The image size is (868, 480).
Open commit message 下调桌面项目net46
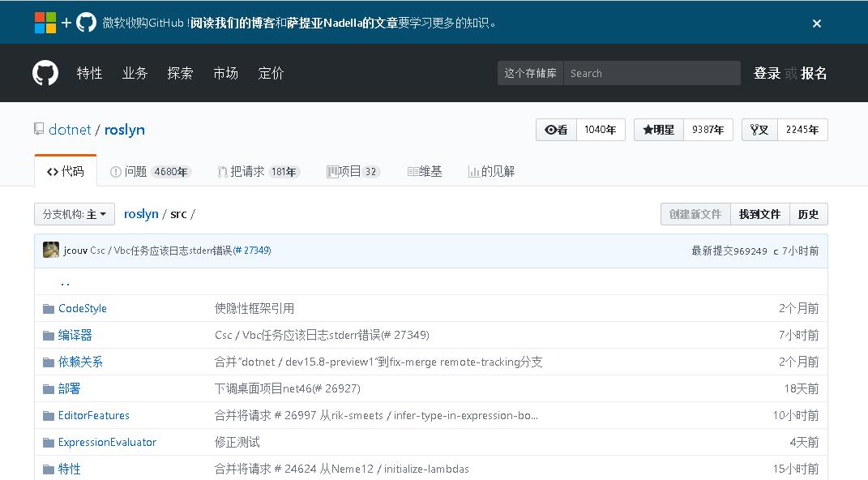(x=287, y=388)
